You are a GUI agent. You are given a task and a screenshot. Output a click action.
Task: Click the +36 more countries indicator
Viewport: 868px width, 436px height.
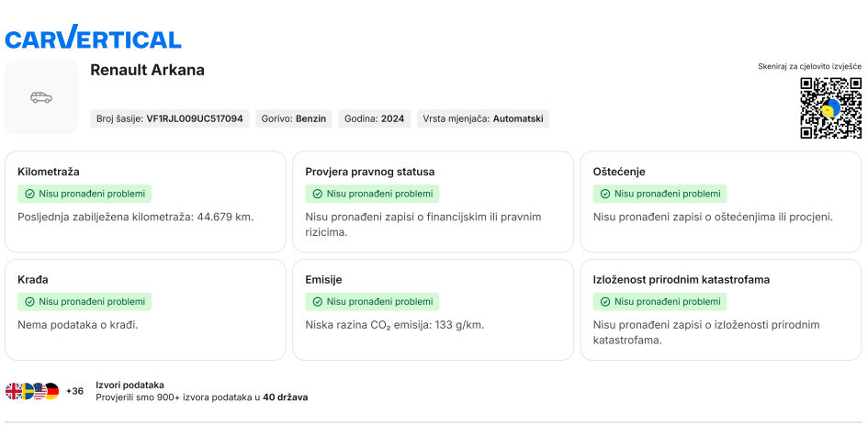(x=74, y=391)
